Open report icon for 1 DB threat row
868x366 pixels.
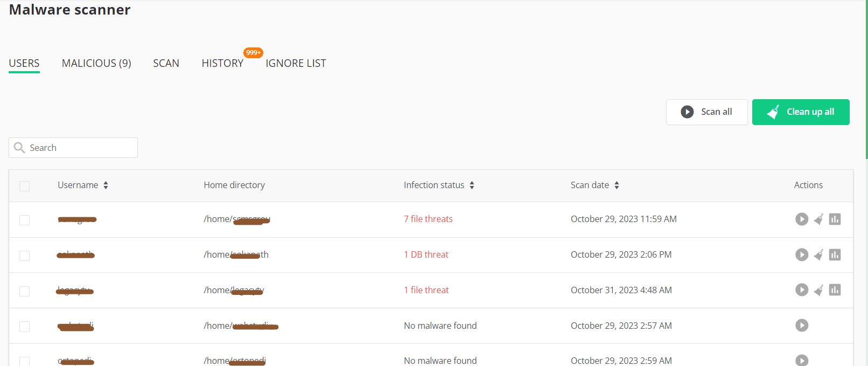(x=835, y=255)
